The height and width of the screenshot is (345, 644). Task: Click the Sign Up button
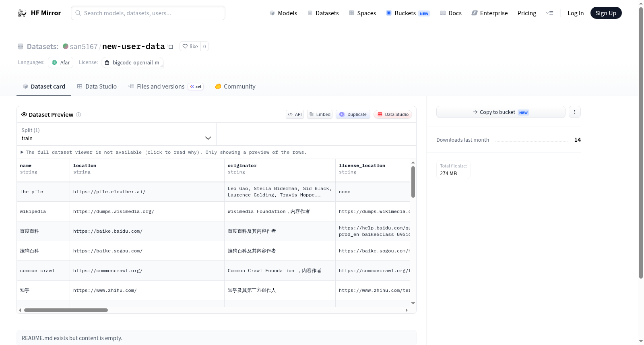pos(606,13)
